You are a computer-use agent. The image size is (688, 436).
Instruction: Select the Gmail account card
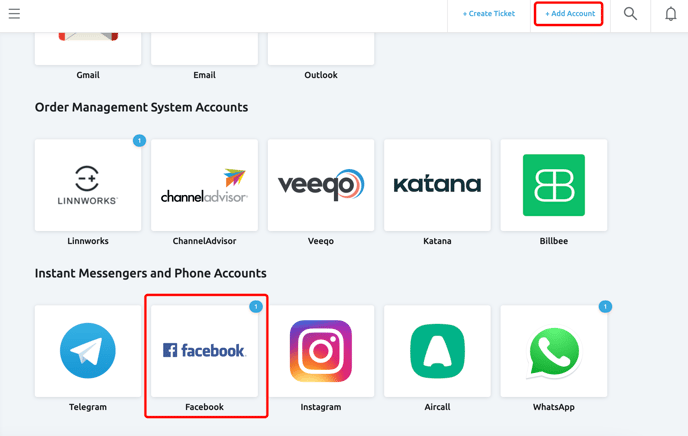(x=88, y=50)
